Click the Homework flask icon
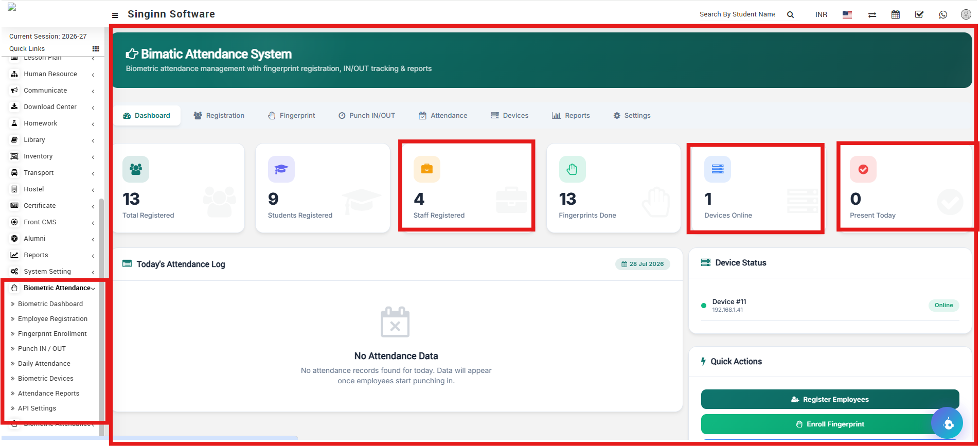This screenshot has width=980, height=446. pos(14,123)
